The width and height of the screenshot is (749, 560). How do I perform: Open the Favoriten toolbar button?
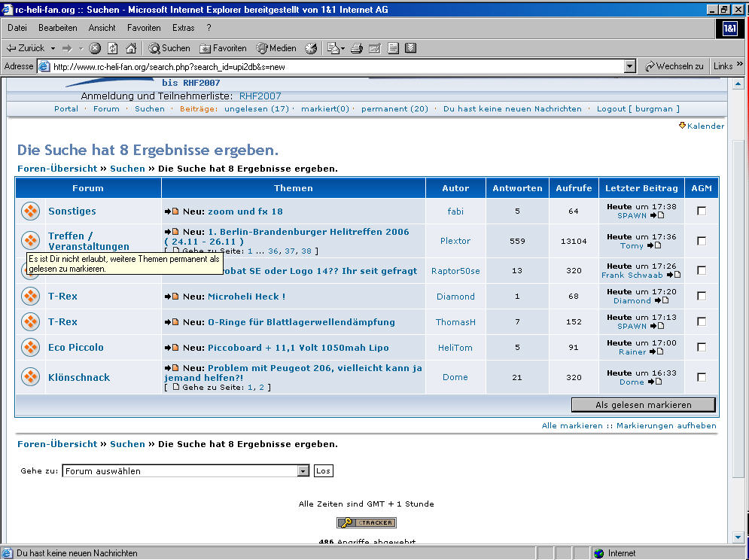click(x=223, y=47)
